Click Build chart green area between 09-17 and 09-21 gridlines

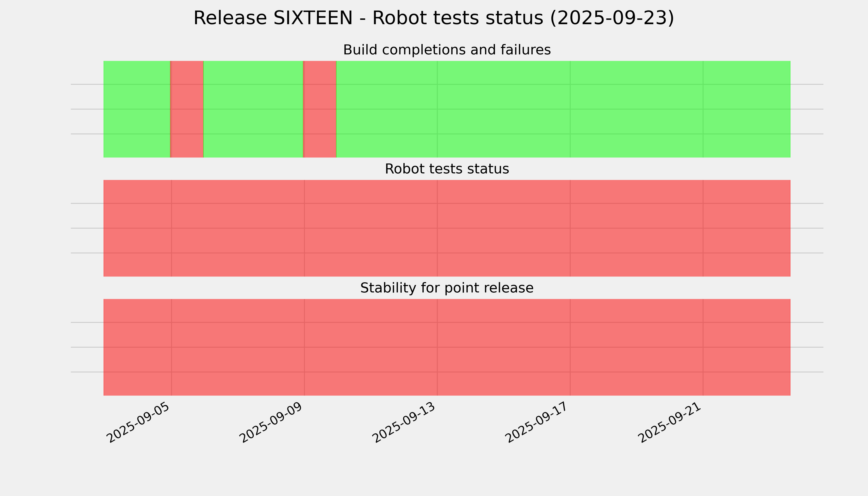[636, 109]
